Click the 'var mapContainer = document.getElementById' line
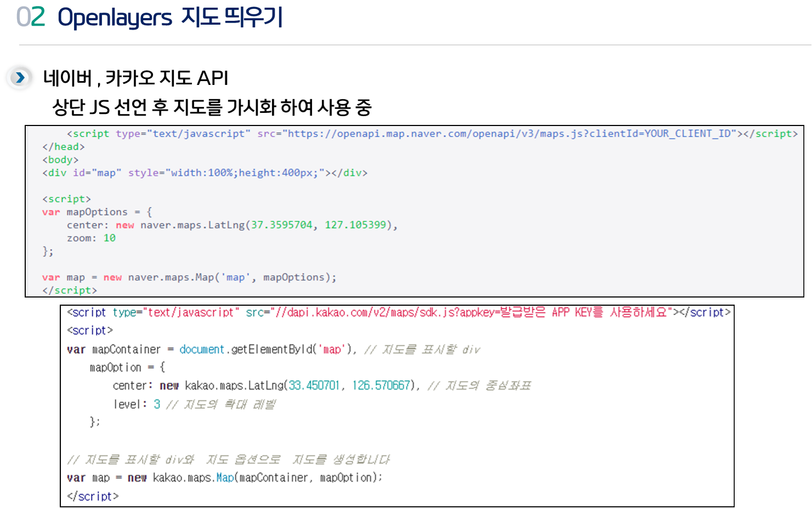Image resolution: width=812 pixels, height=509 pixels. click(x=273, y=350)
